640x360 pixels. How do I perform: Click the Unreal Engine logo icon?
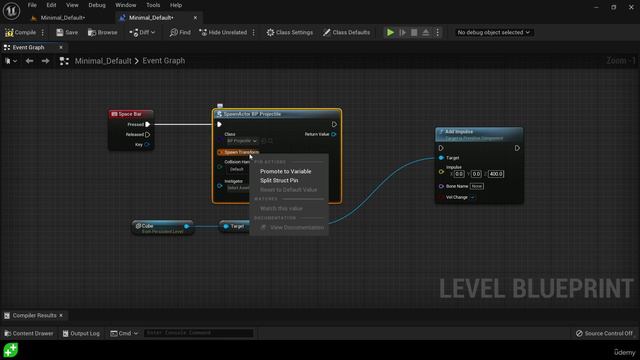coord(11,11)
